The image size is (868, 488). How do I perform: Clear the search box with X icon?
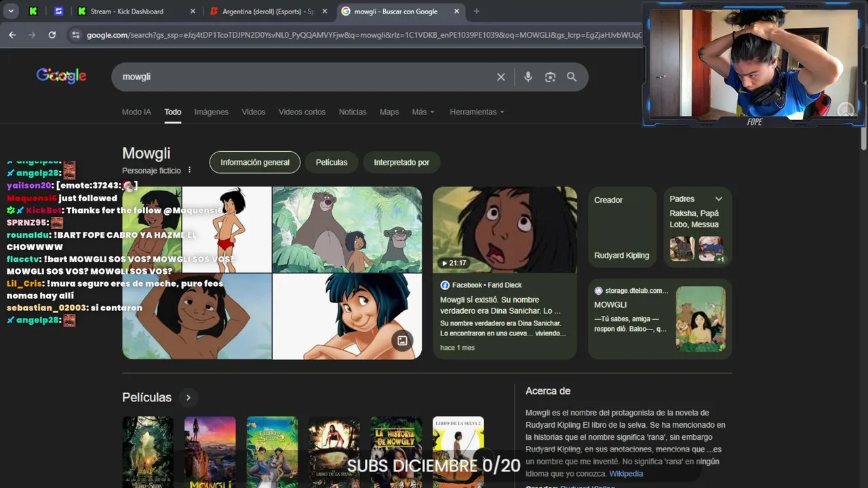501,77
